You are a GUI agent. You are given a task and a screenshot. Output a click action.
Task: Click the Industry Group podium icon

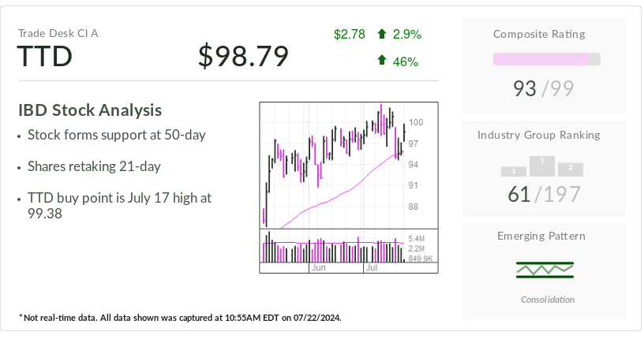point(542,166)
